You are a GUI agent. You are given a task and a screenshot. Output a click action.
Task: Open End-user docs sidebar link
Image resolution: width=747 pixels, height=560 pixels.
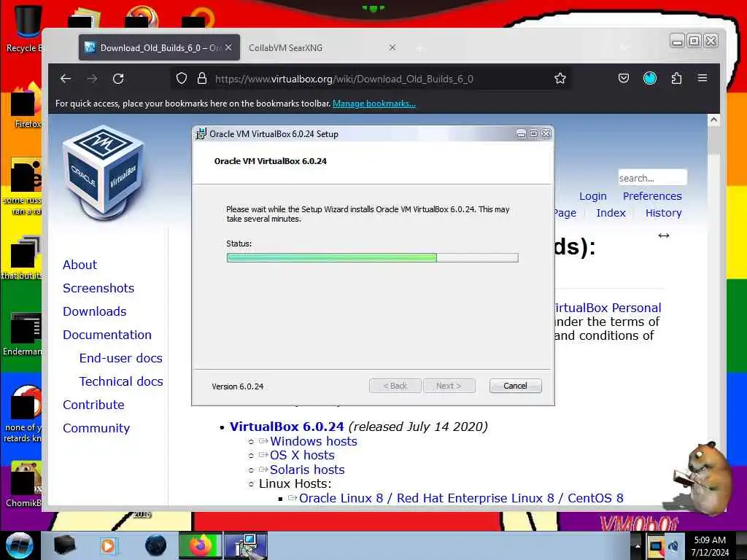(121, 358)
